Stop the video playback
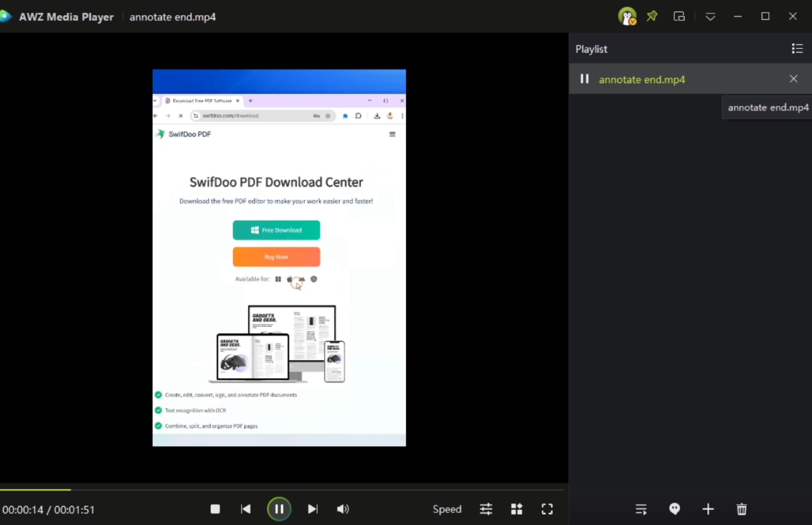812x525 pixels. point(215,509)
